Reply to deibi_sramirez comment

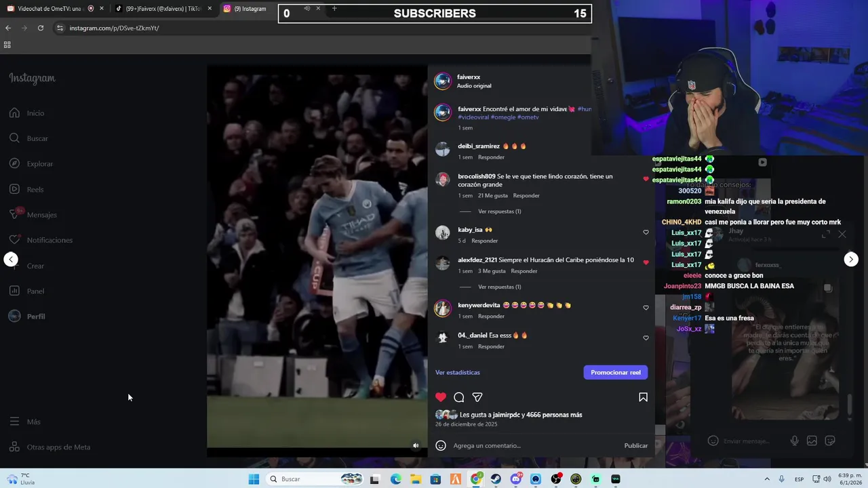[491, 157]
